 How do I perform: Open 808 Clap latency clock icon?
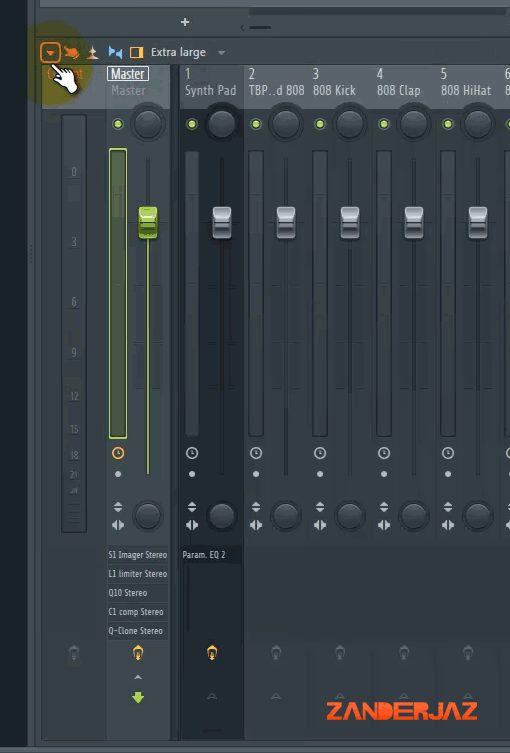(x=384, y=453)
